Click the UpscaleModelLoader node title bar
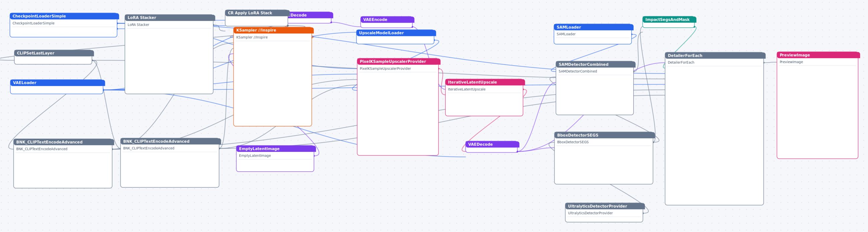 [x=396, y=33]
